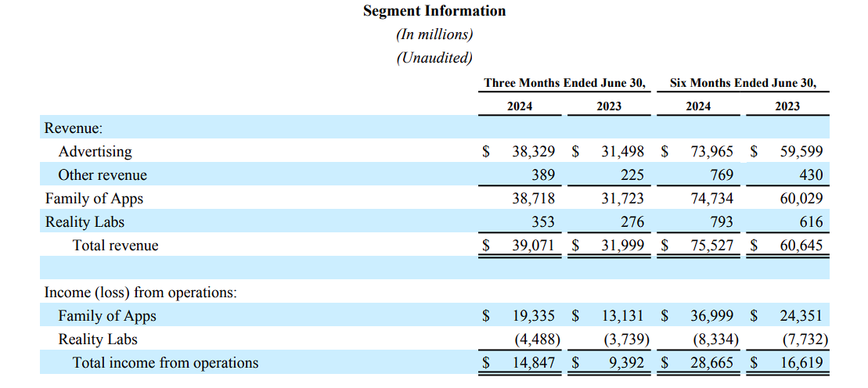Select operating income 24,351
The width and height of the screenshot is (868, 388).
(801, 316)
